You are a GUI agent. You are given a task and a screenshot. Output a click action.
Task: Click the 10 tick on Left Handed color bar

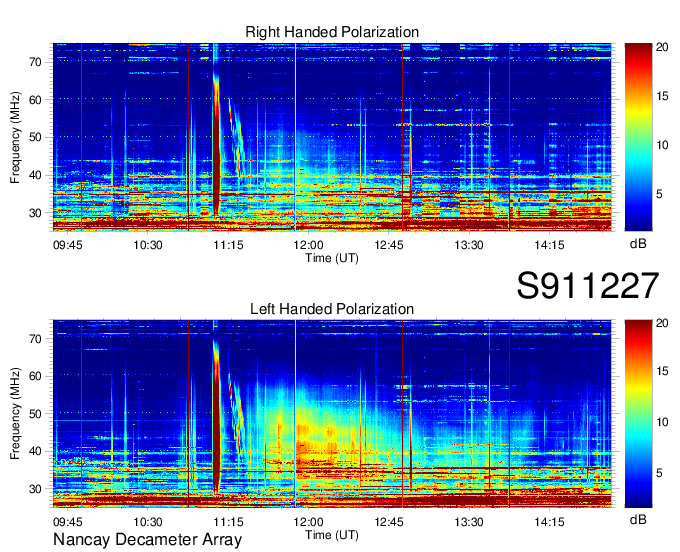(662, 422)
